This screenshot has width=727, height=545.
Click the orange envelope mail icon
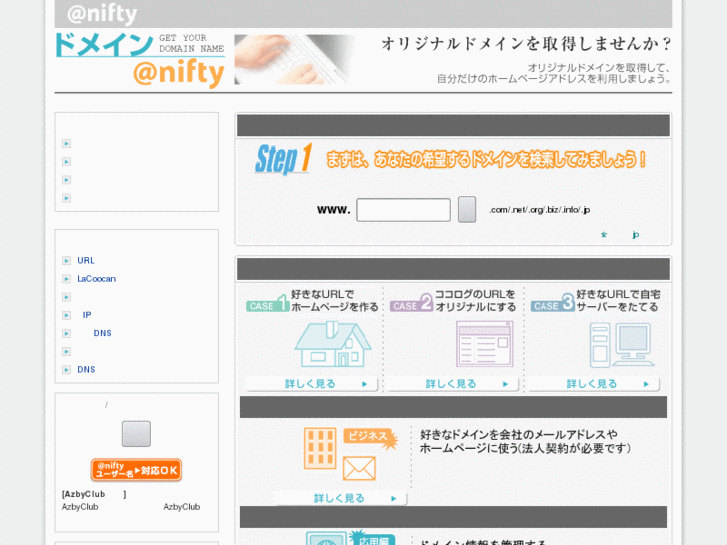pyautogui.click(x=359, y=468)
